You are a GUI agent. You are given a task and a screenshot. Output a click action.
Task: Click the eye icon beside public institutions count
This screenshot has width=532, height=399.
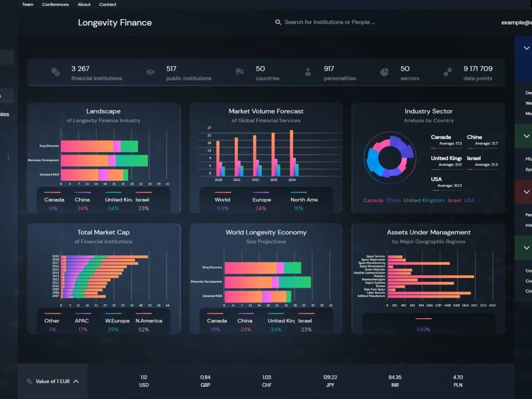click(151, 72)
